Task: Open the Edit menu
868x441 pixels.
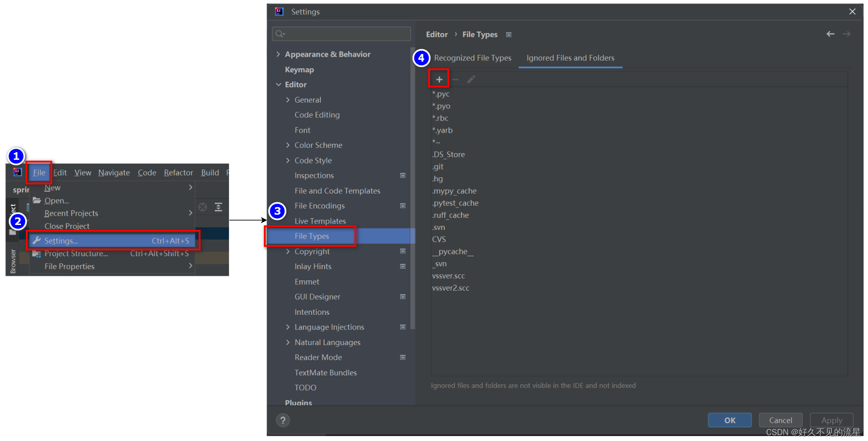Action: (x=60, y=173)
